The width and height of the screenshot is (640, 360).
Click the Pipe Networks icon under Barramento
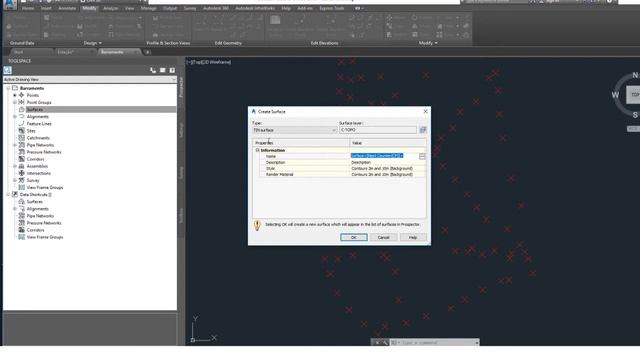22,145
